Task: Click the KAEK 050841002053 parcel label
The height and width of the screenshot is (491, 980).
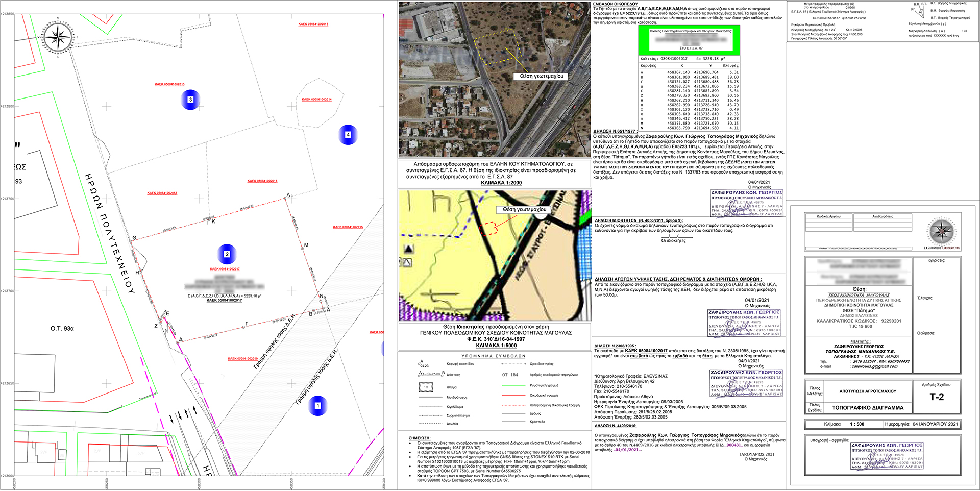Action: [x=162, y=193]
